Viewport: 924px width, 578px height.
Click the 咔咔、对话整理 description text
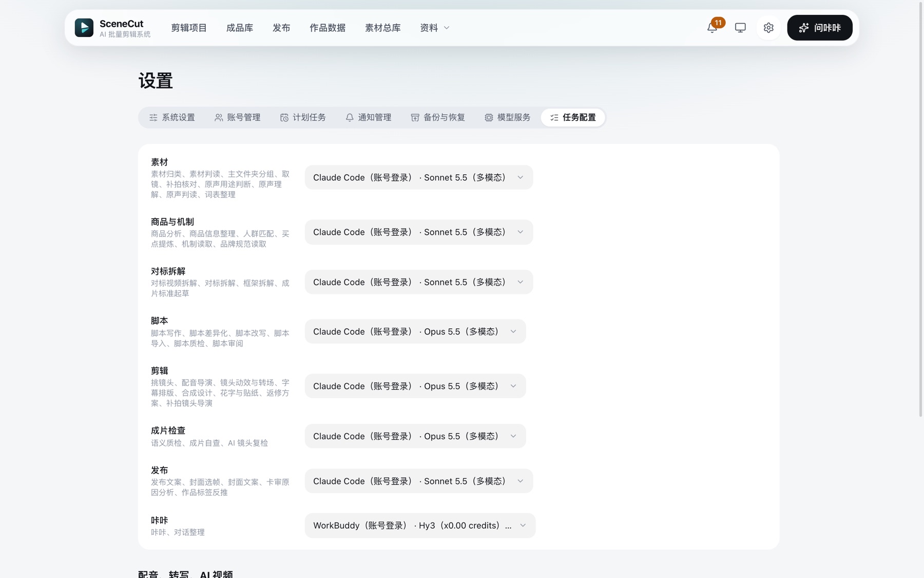tap(178, 532)
